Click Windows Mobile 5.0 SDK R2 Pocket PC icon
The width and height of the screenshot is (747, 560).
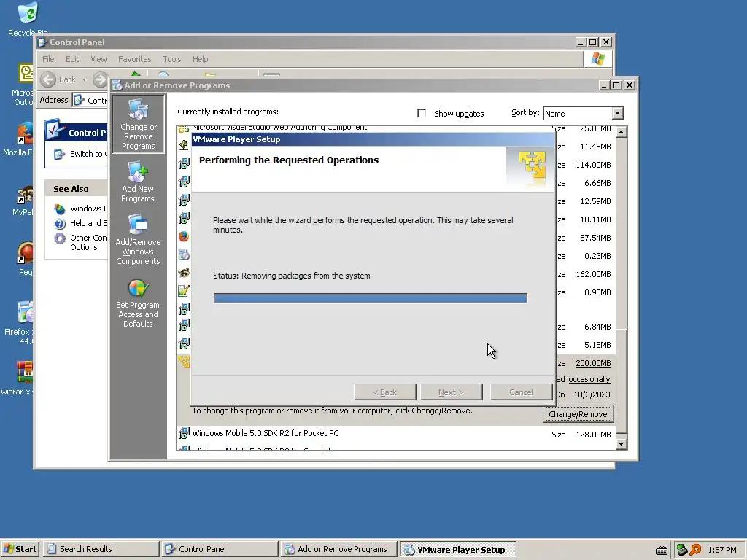183,433
